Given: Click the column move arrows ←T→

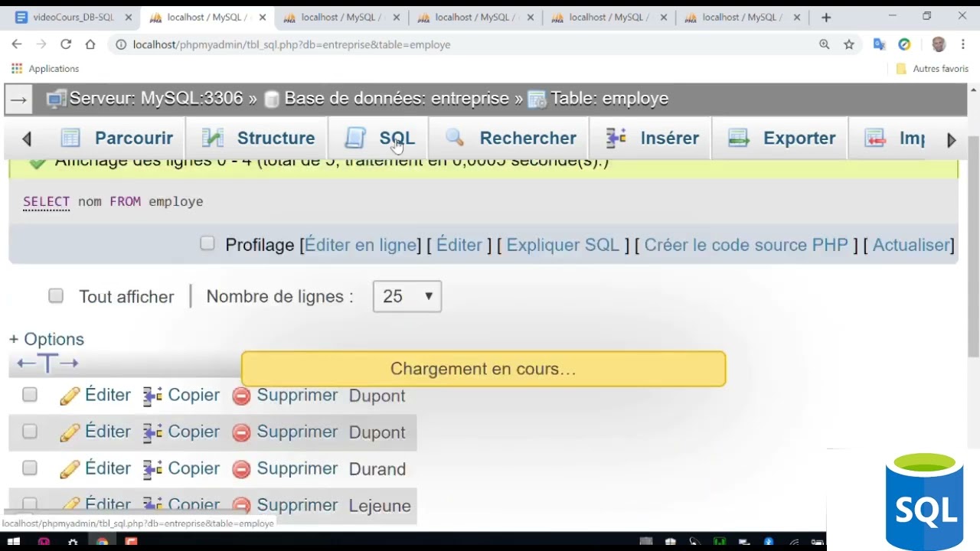Looking at the screenshot, I should [x=47, y=363].
